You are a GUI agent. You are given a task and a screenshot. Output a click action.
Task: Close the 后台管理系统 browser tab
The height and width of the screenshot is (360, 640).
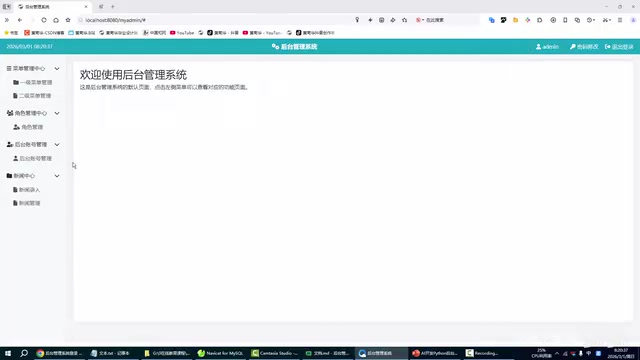[x=86, y=7]
